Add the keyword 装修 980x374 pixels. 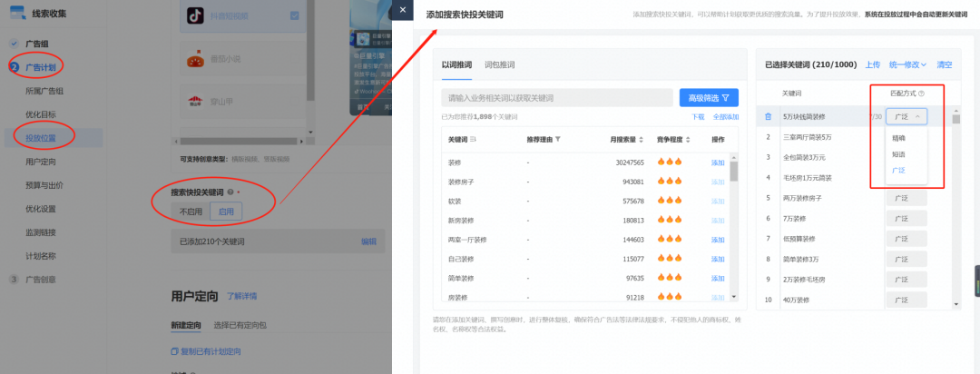click(x=718, y=162)
